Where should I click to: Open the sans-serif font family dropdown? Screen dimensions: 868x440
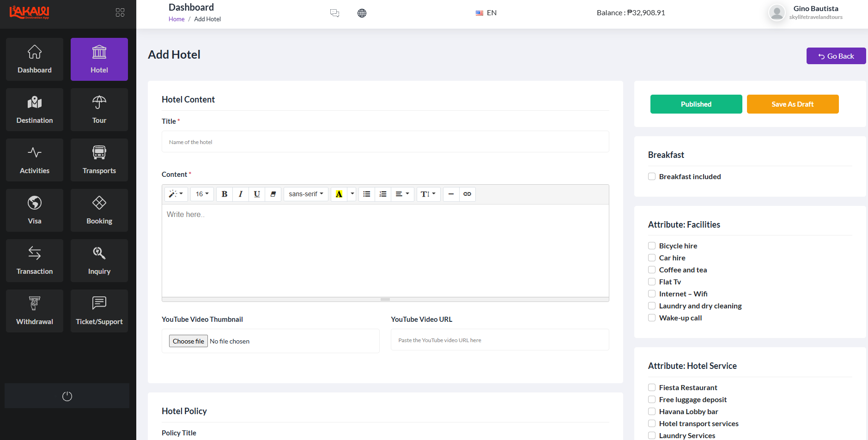306,194
